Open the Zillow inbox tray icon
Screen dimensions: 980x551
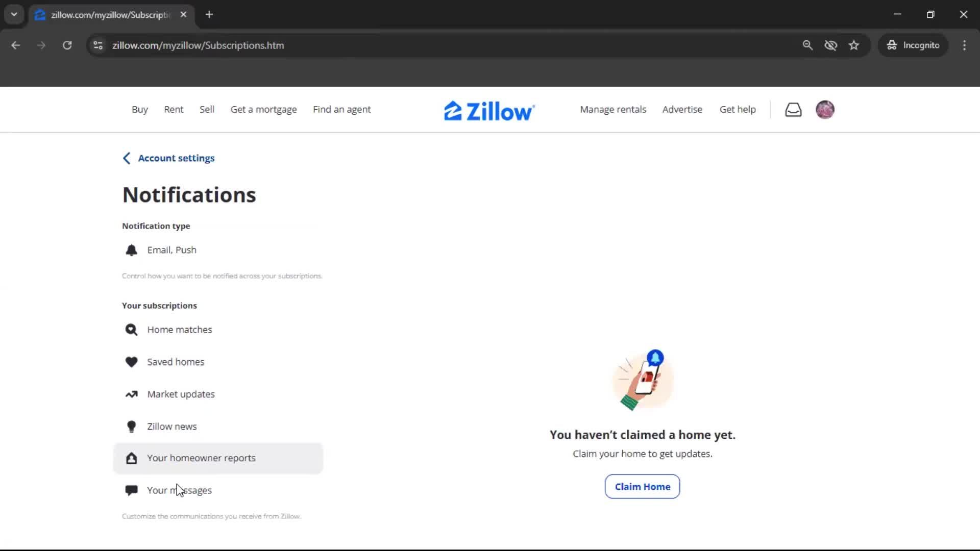(x=793, y=110)
